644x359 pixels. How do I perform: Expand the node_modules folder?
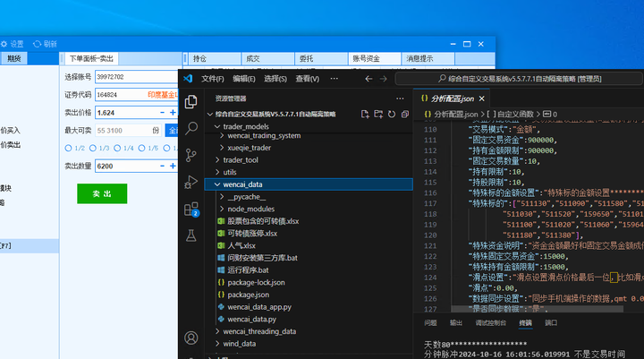point(222,209)
